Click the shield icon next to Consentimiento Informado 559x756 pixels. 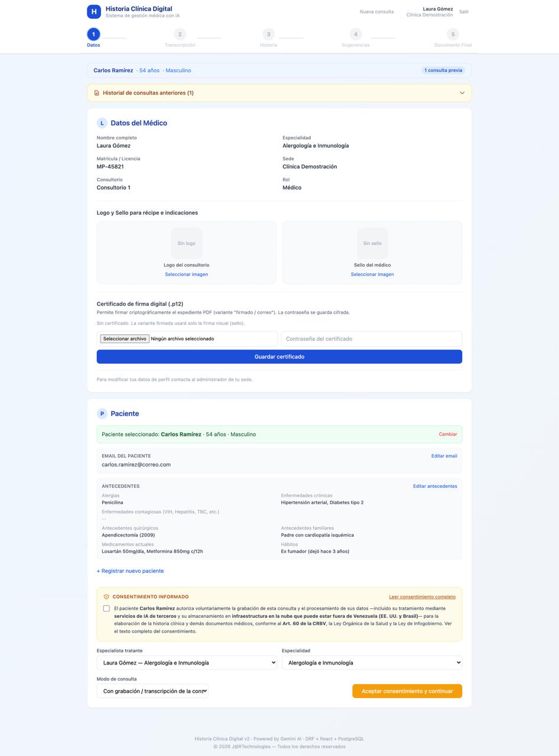point(106,597)
